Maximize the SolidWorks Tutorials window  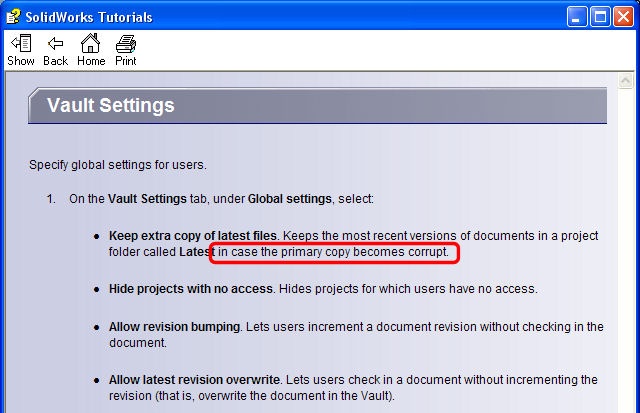click(x=600, y=17)
